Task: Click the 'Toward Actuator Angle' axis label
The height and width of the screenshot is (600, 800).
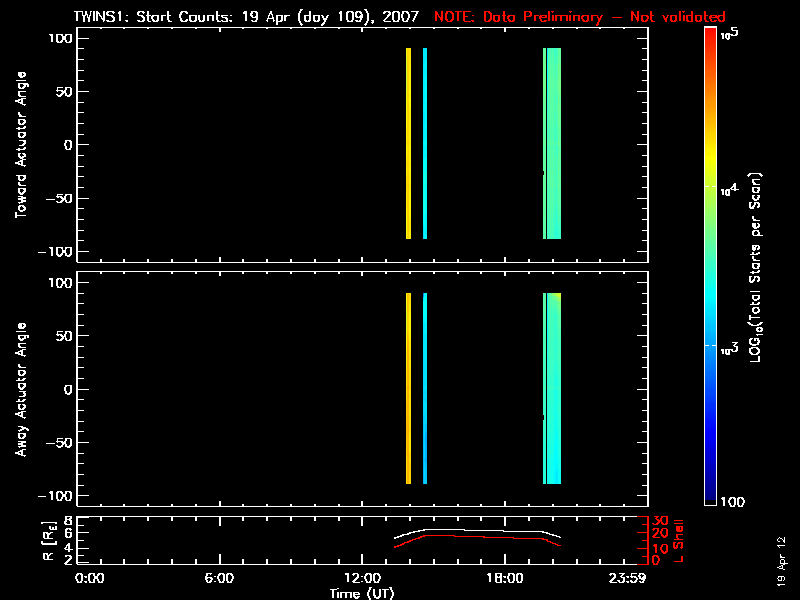Action: pyautogui.click(x=20, y=143)
